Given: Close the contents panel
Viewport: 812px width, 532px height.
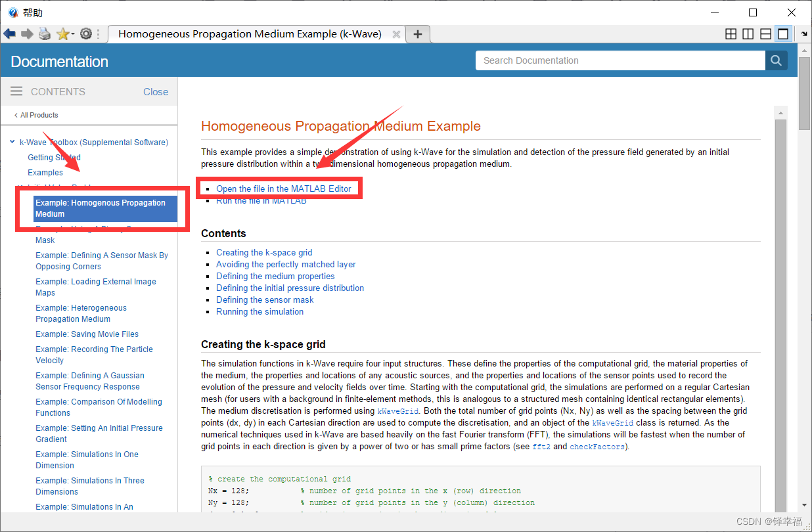Looking at the screenshot, I should (156, 92).
